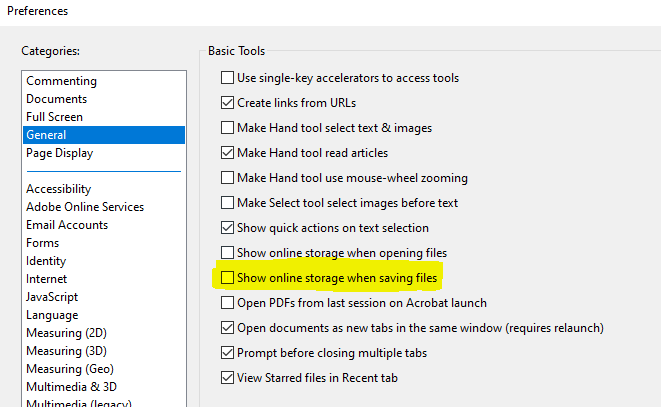Image resolution: width=661 pixels, height=407 pixels.
Task: Open the Documents category
Action: [57, 99]
